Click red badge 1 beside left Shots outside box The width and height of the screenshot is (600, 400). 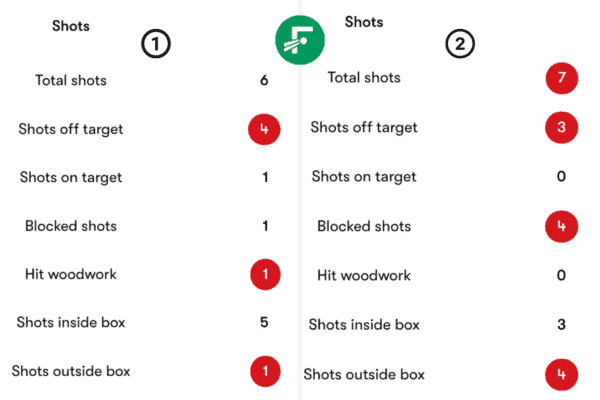pyautogui.click(x=265, y=371)
